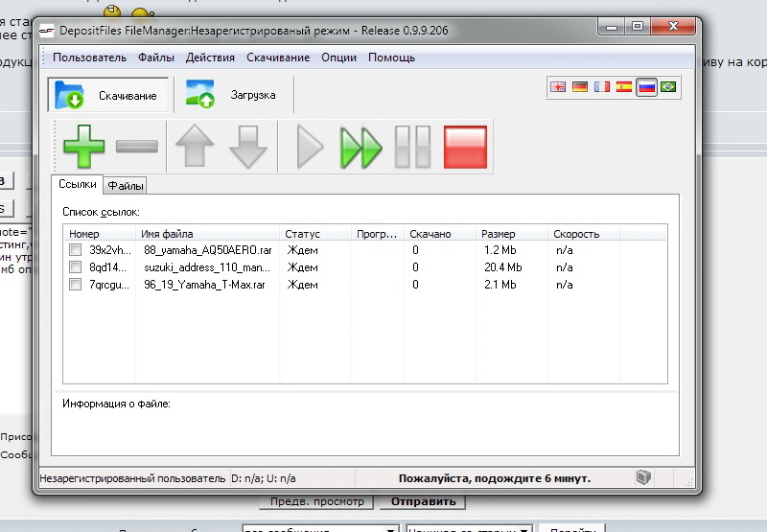This screenshot has width=767, height=532.
Task: Toggle checkbox for 96_19_Yamaha_T-Max.rar
Action: [x=76, y=285]
